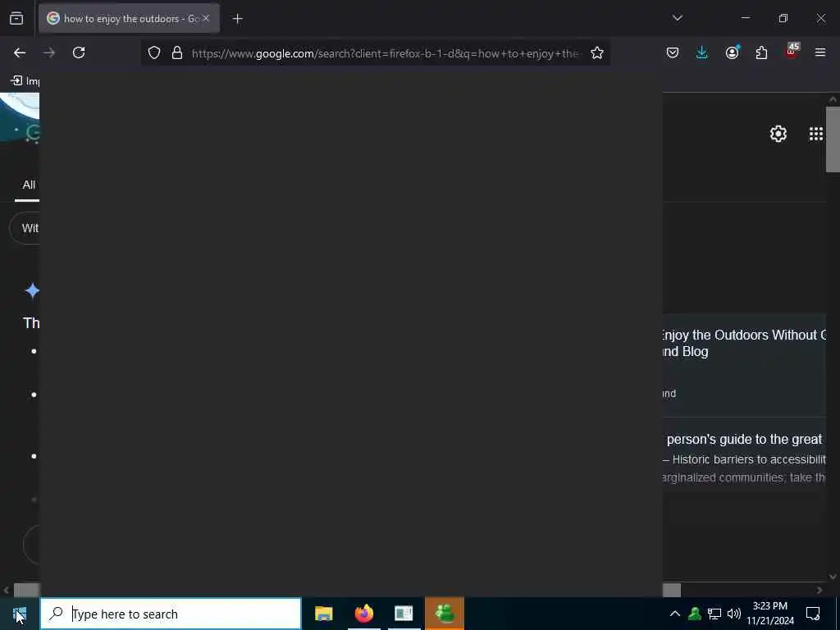Open Google quick settings gear
The image size is (840, 630).
coord(778,134)
